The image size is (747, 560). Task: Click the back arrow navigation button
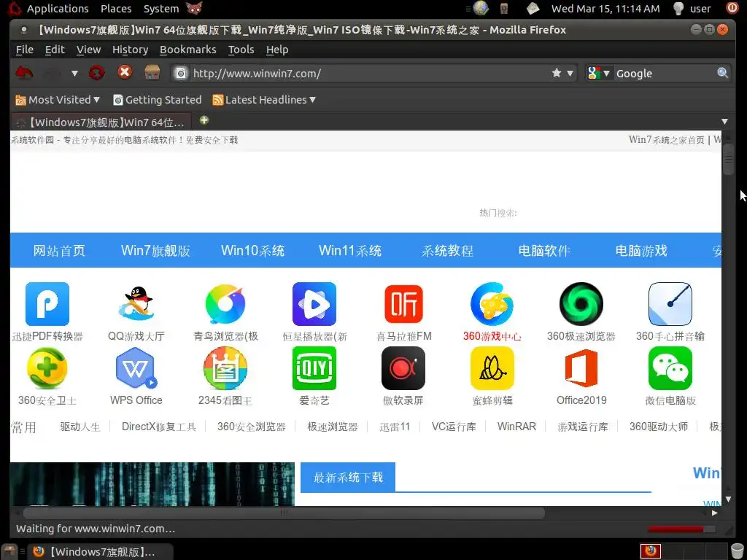point(24,73)
